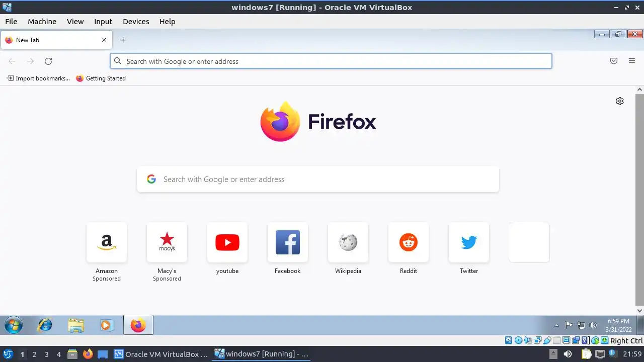
Task: Click the Firefox logo on page
Action: pos(318,122)
